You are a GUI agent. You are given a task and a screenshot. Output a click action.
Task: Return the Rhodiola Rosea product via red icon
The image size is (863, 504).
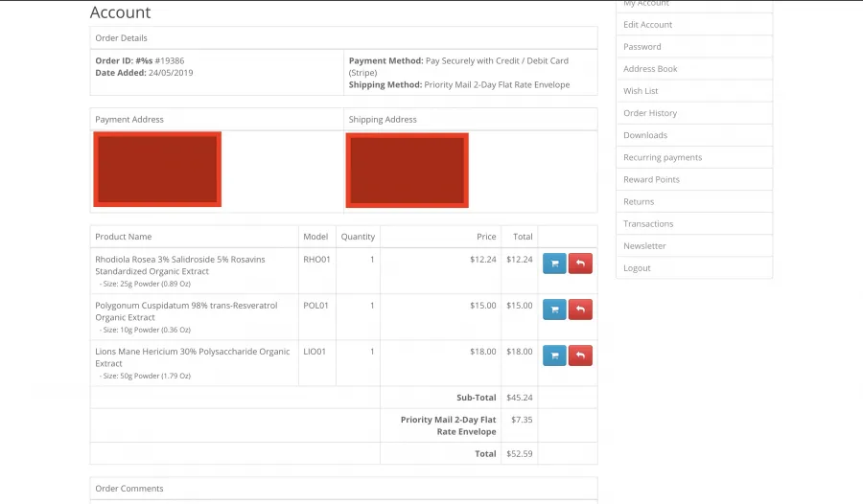pos(580,263)
